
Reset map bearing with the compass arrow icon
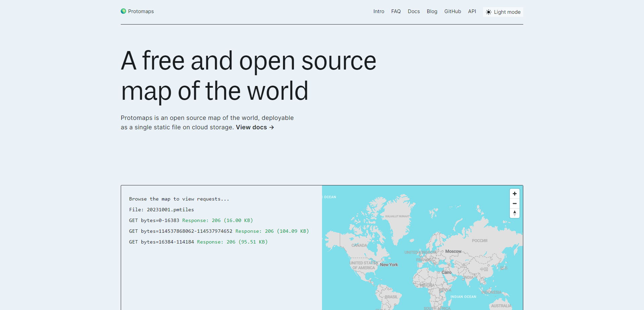(515, 213)
